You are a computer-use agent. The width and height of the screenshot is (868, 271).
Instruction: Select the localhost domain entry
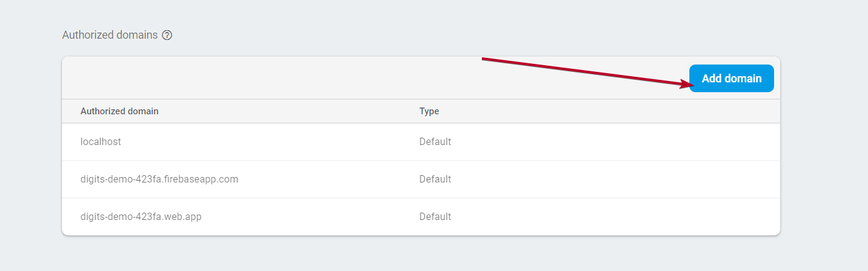101,141
